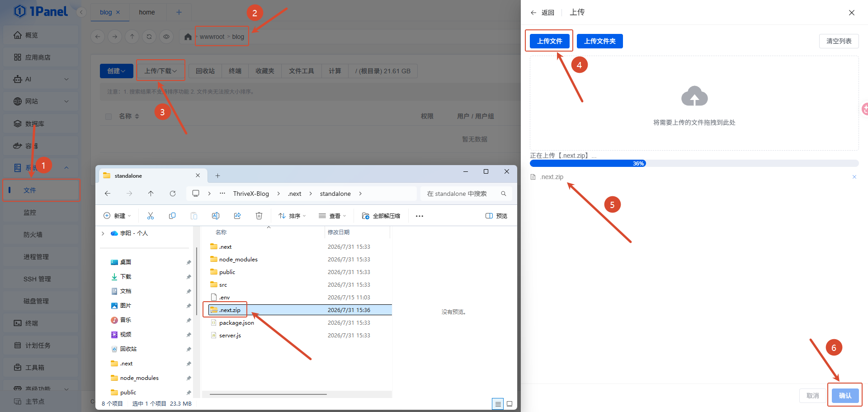
Task: Click the copy icon in Explorer toolbar
Action: click(x=172, y=216)
